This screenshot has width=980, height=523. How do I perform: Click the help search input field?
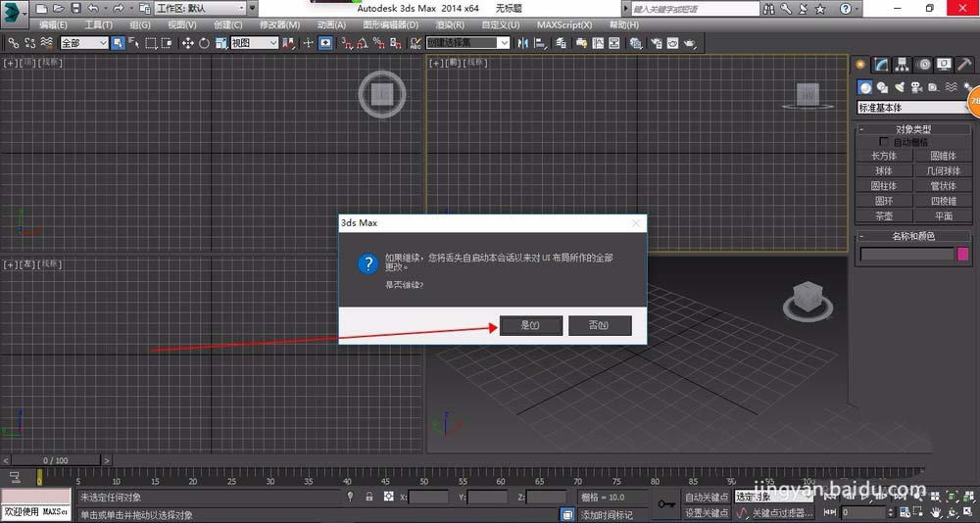pos(695,9)
